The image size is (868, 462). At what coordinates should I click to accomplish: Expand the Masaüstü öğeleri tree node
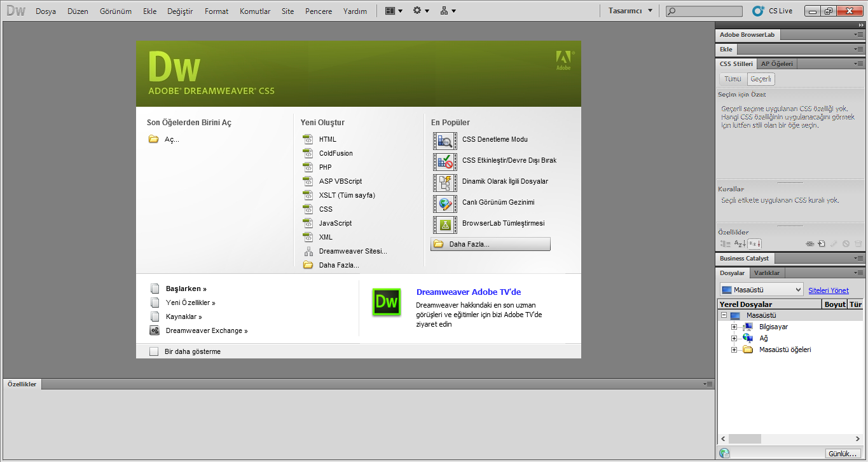734,350
